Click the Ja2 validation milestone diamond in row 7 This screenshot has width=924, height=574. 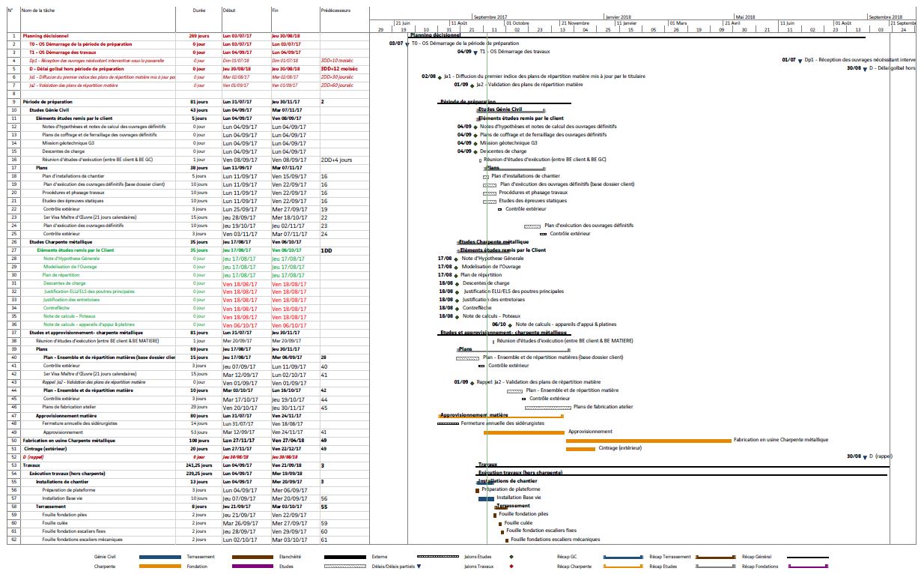(x=472, y=85)
